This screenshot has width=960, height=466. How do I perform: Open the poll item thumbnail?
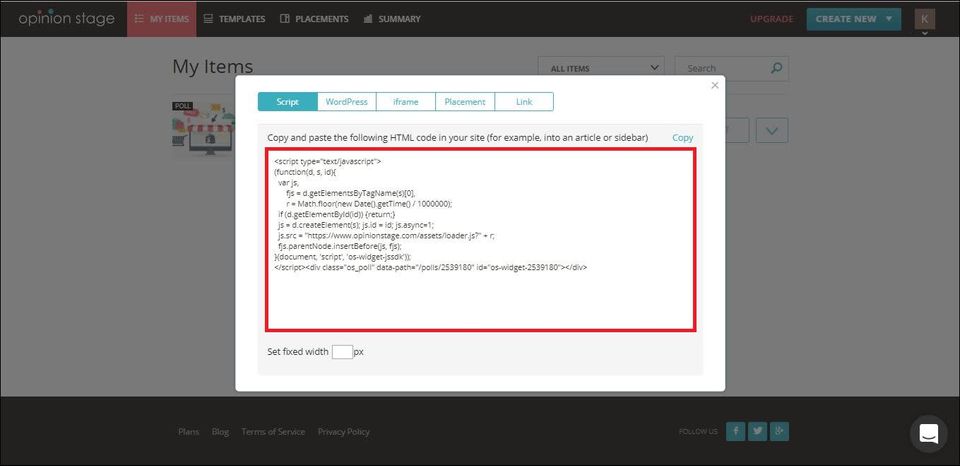203,127
